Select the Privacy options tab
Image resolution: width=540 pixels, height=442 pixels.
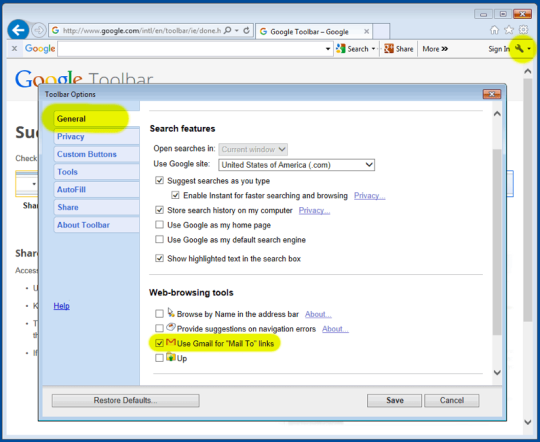coord(96,136)
